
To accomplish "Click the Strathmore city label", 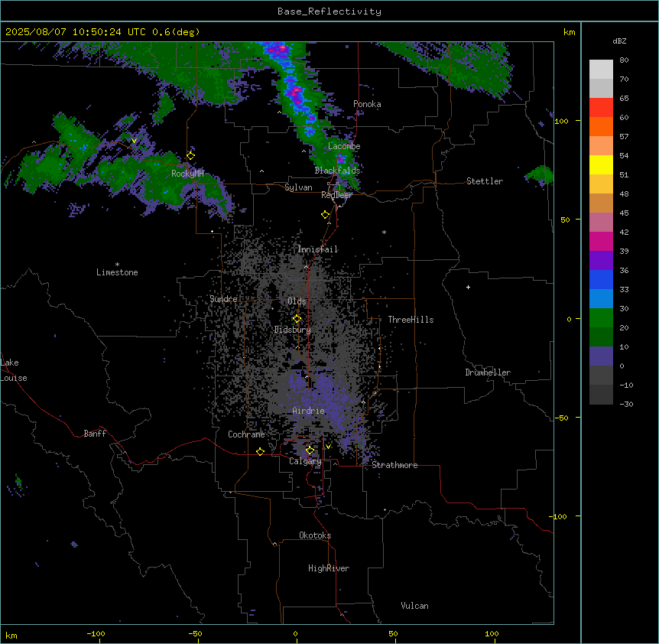I will (394, 465).
